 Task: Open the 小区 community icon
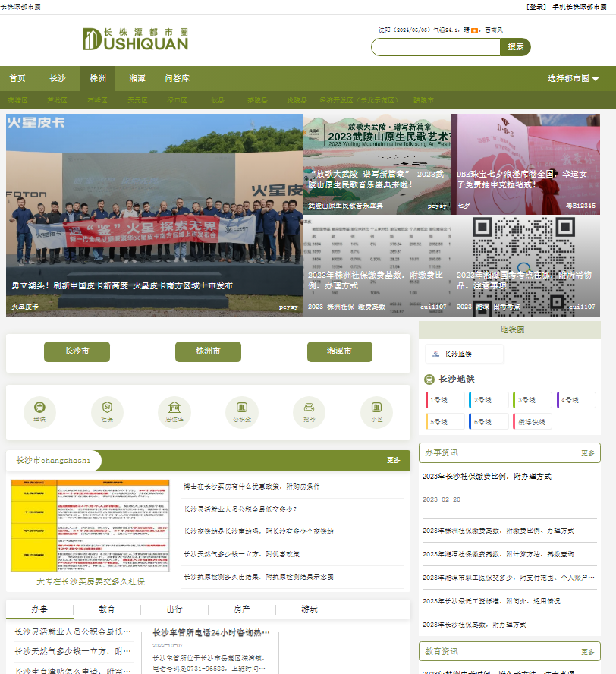[x=377, y=412]
